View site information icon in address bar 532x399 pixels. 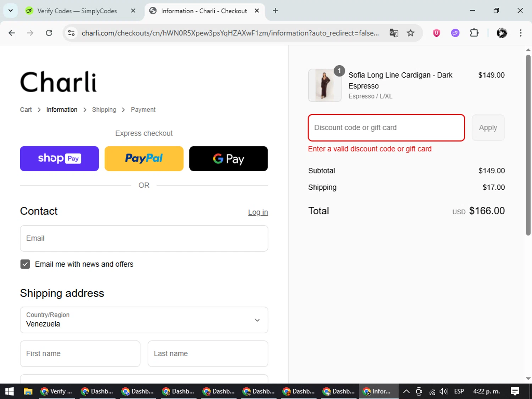71,33
